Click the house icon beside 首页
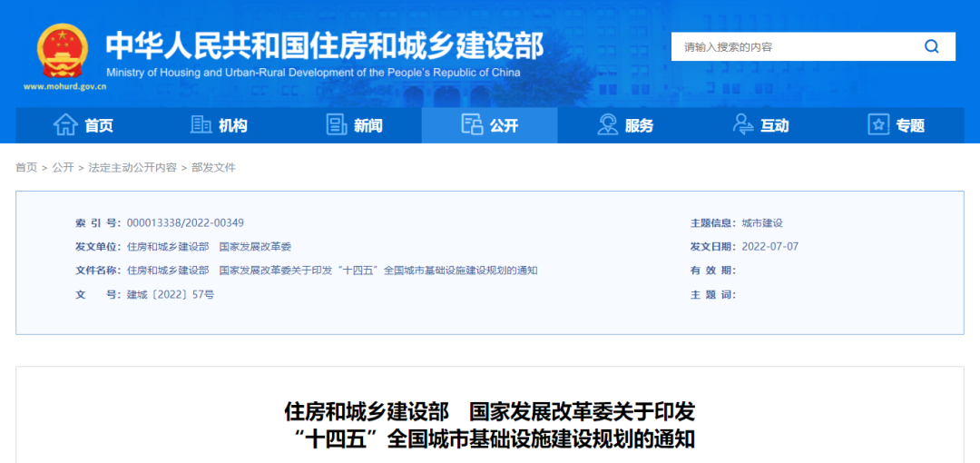This screenshot has width=980, height=463. click(x=65, y=125)
